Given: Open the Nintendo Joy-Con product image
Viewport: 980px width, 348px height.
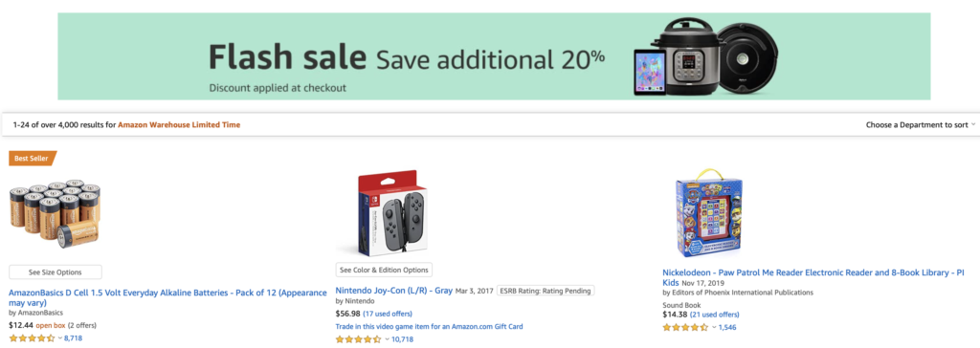Looking at the screenshot, I should pyautogui.click(x=384, y=212).
